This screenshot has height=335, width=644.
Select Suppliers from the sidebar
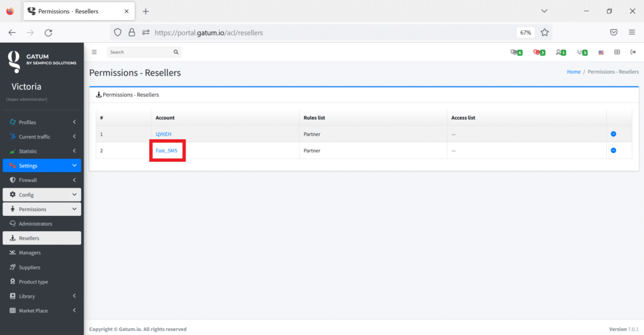pos(30,267)
